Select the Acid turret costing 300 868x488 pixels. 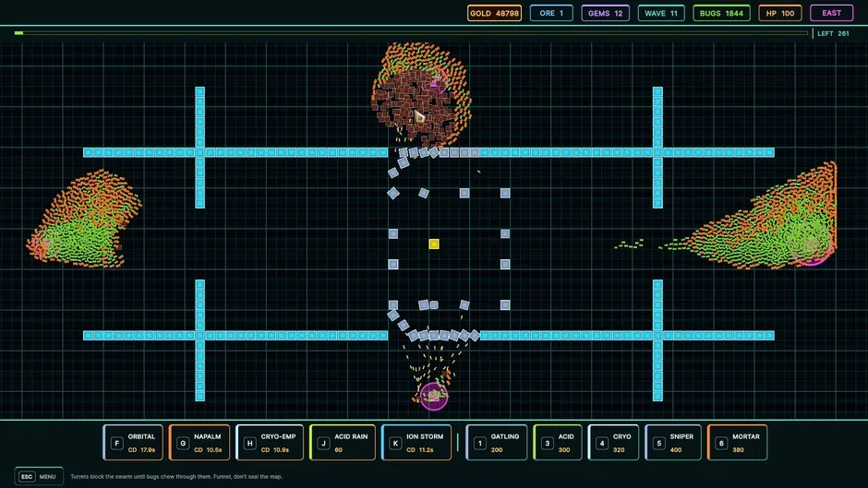pyautogui.click(x=558, y=443)
